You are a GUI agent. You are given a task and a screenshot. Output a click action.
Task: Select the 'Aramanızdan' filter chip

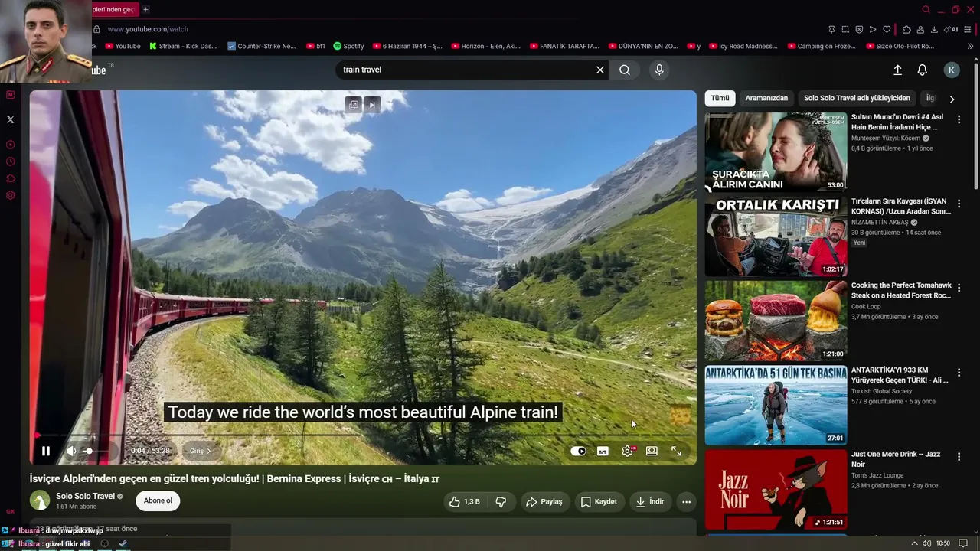click(x=766, y=98)
